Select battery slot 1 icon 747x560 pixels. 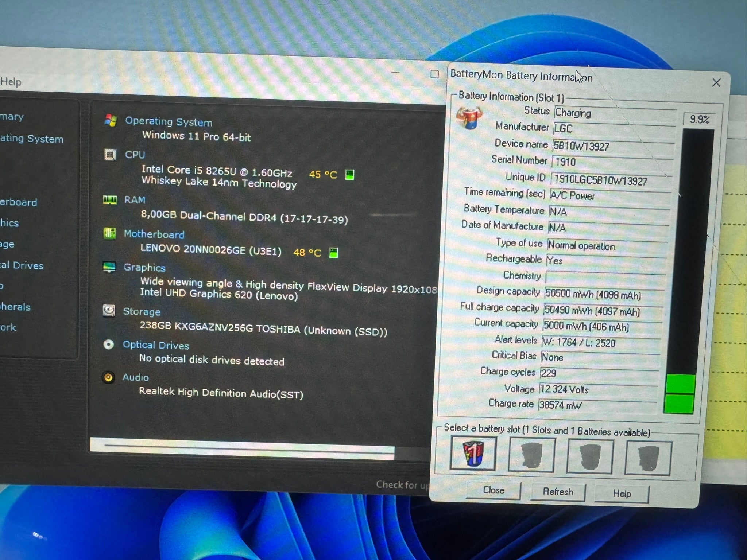click(x=473, y=454)
